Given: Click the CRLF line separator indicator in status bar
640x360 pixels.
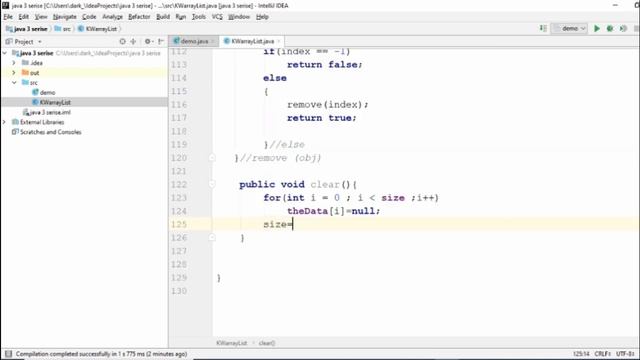Looking at the screenshot, I should coord(602,354).
